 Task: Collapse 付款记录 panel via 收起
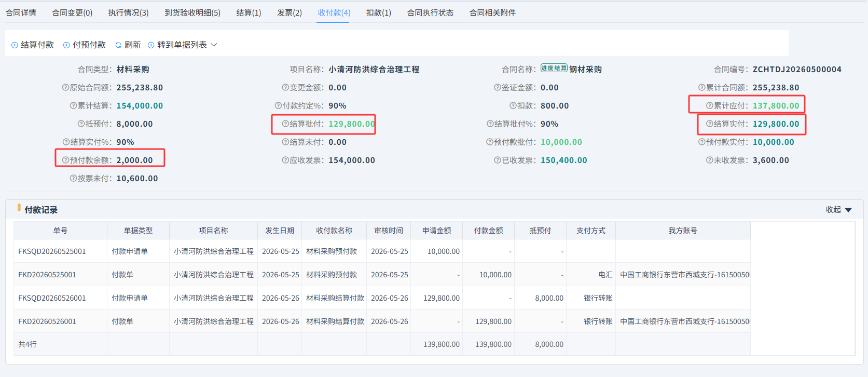click(x=839, y=210)
